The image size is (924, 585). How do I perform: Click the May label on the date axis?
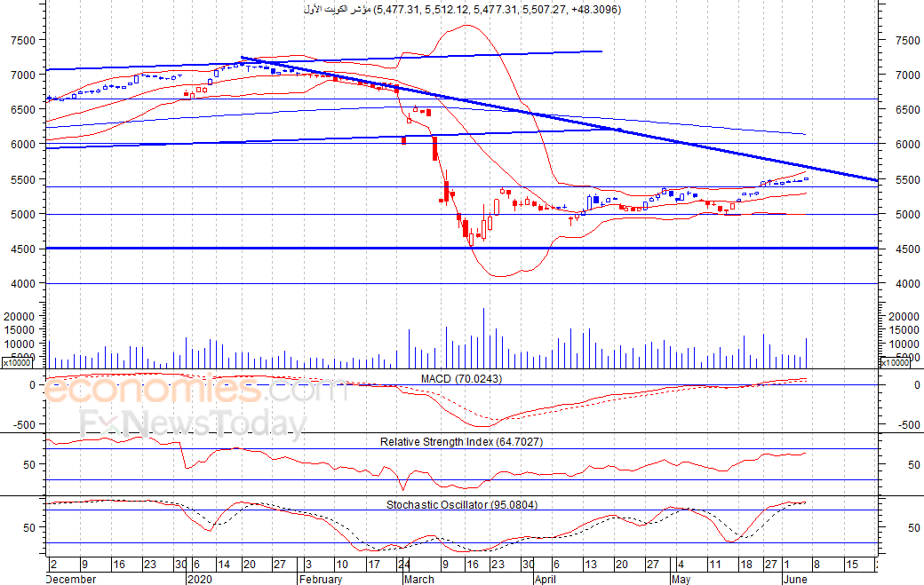tap(681, 579)
